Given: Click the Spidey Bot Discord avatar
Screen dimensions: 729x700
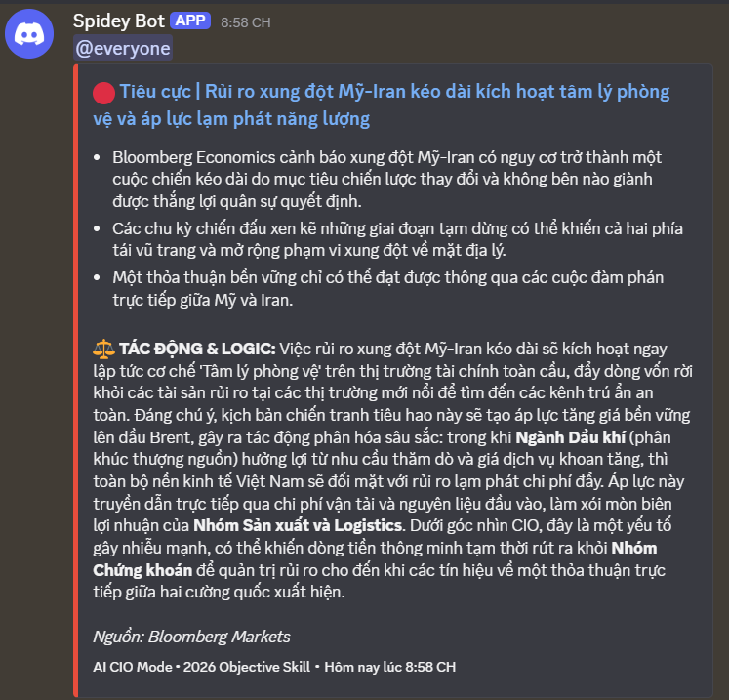Looking at the screenshot, I should [x=29, y=33].
